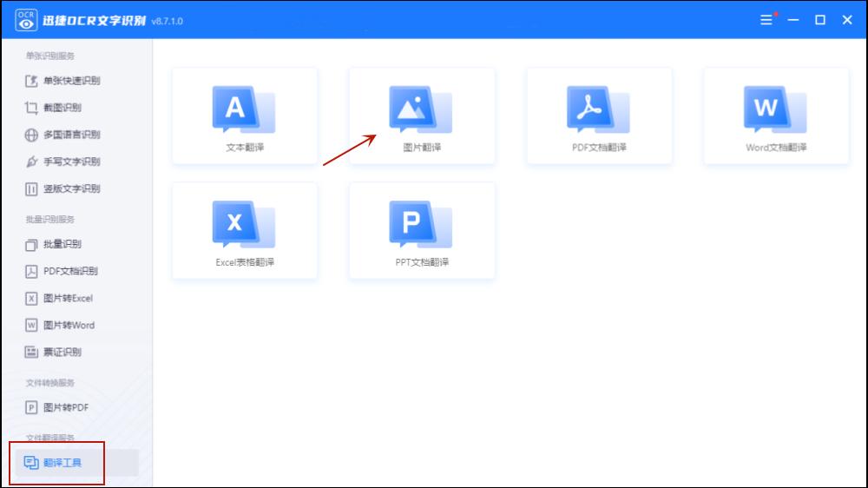Minimize the OCR application window
Viewport: 868px width, 488px height.
tap(793, 20)
